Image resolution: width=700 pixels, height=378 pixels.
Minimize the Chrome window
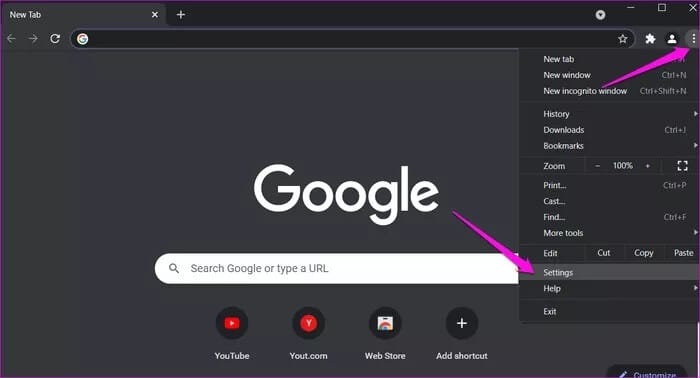[x=630, y=8]
